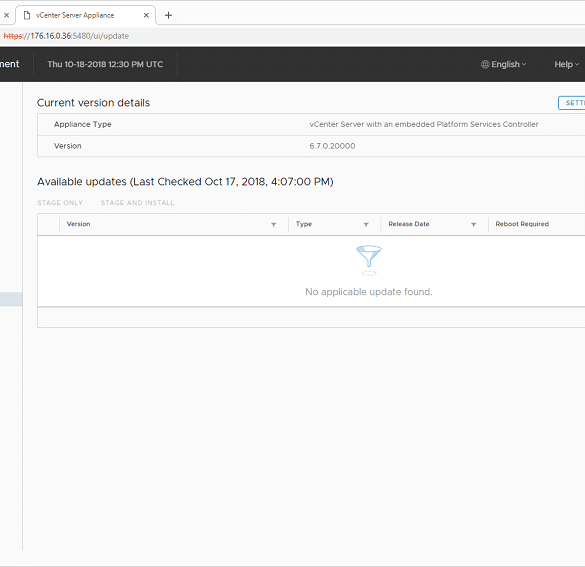Image resolution: width=585 pixels, height=567 pixels.
Task: Click the Type column filter icon
Action: tap(366, 225)
